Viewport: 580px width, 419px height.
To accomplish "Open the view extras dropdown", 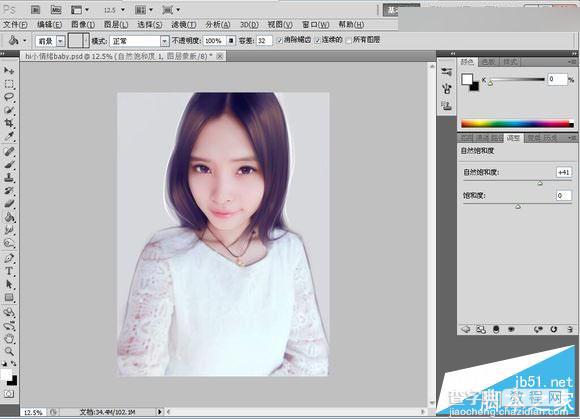I will coord(80,10).
